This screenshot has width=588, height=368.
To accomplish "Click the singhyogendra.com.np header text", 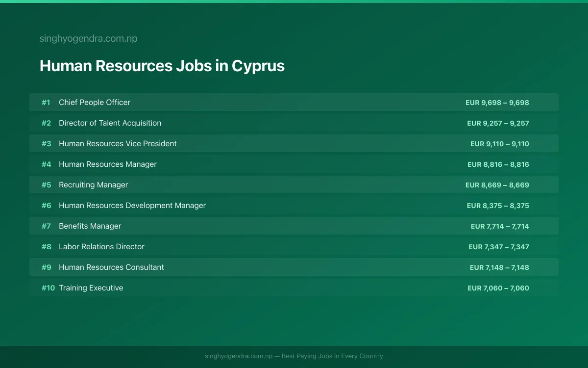I will click(x=88, y=39).
